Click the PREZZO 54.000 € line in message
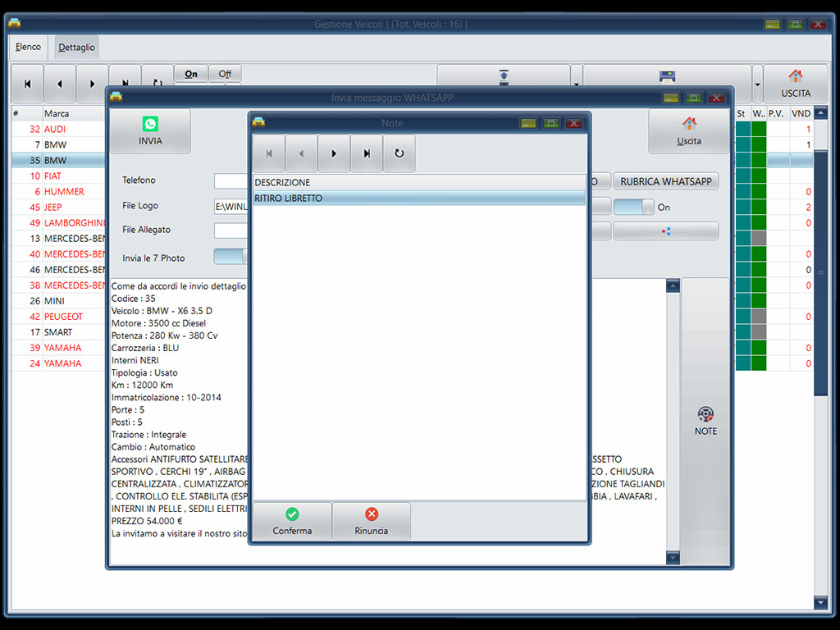 coord(147,521)
